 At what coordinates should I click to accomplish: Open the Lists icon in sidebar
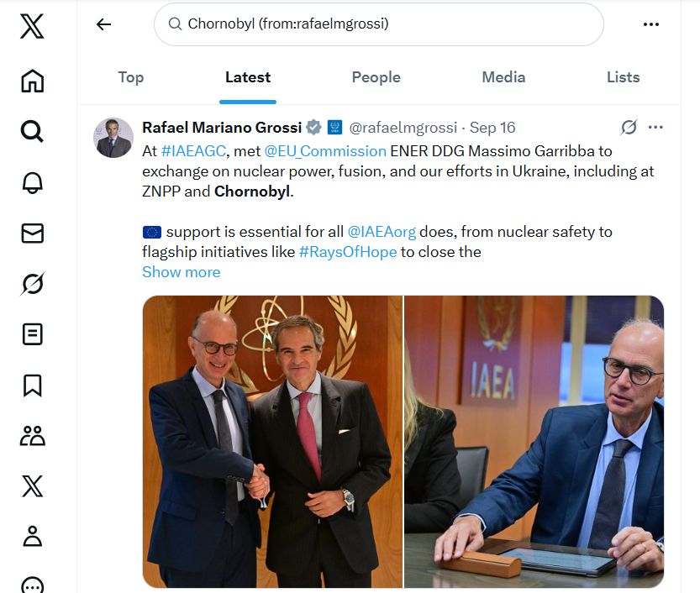(x=32, y=334)
